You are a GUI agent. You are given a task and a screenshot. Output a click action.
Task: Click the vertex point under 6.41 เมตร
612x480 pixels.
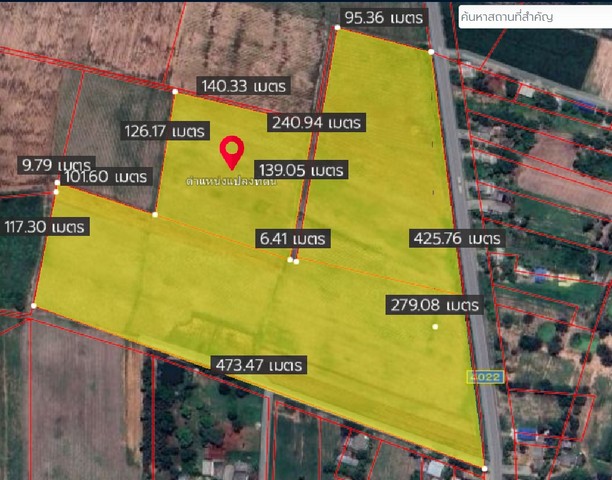[293, 261]
